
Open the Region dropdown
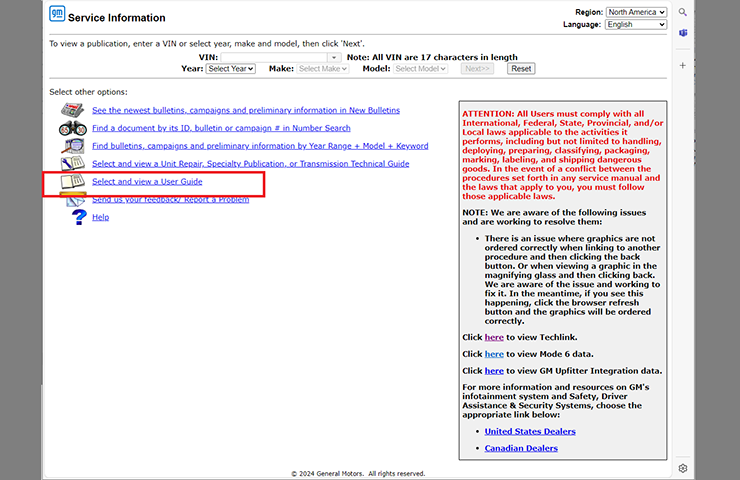point(636,12)
